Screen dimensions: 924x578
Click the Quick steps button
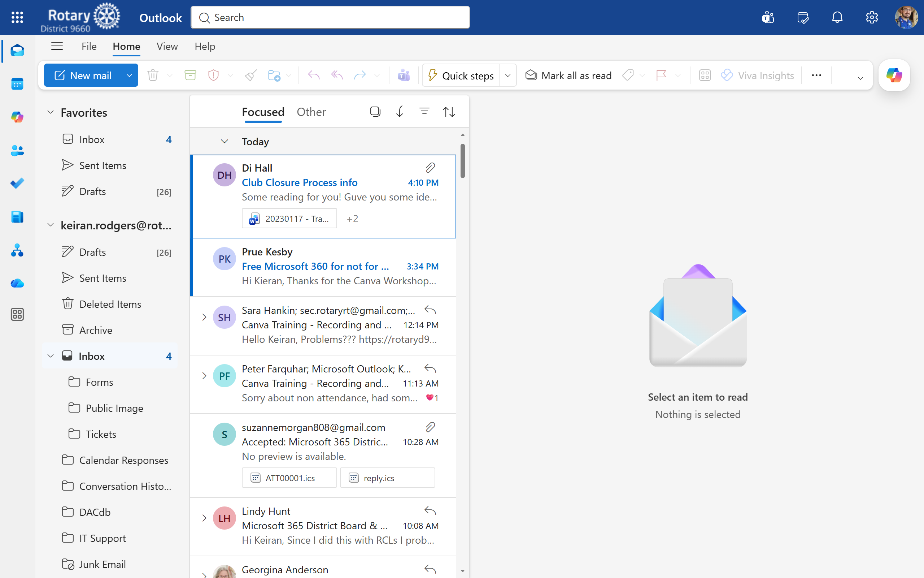tap(461, 75)
